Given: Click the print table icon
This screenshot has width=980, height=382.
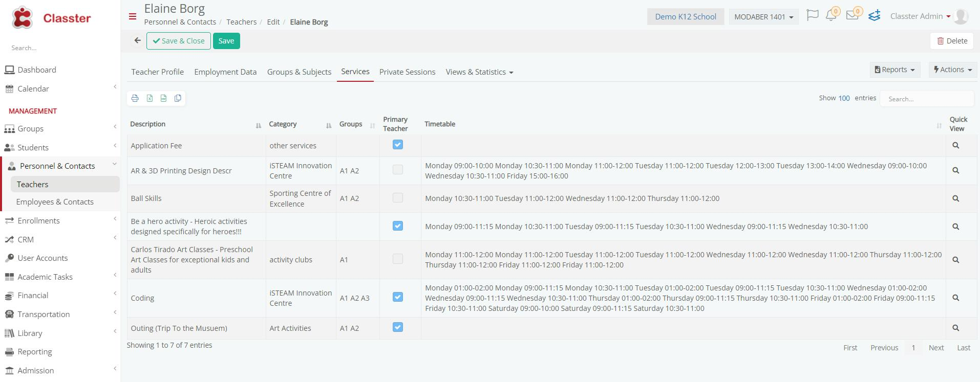Looking at the screenshot, I should (135, 98).
